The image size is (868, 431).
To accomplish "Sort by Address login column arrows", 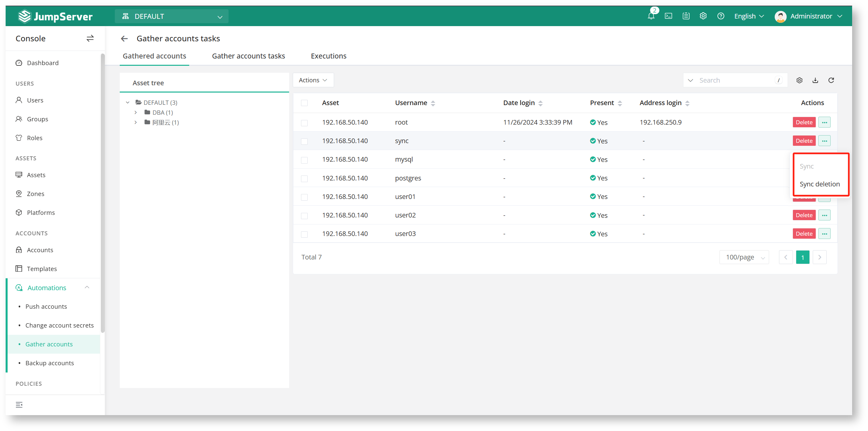I will (x=687, y=103).
